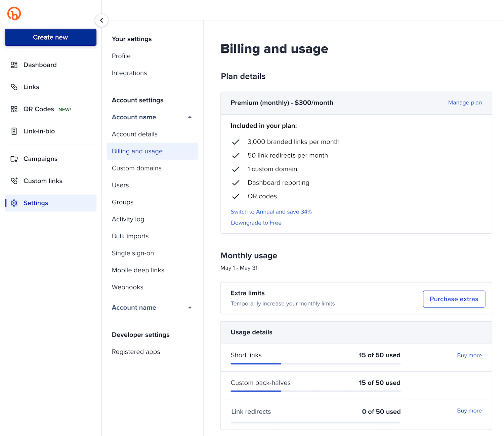Click the Extra limits heading
The height and width of the screenshot is (436, 504).
[248, 293]
